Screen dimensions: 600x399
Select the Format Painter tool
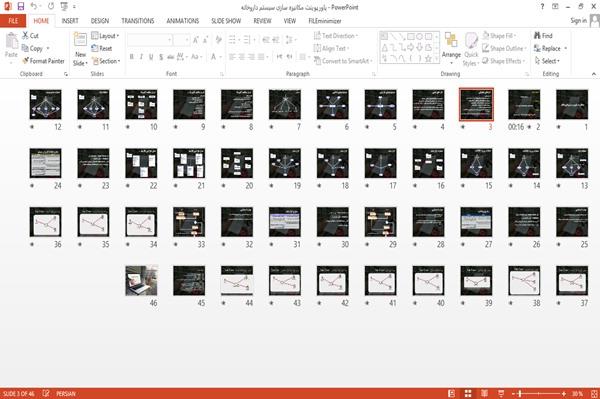(43, 61)
